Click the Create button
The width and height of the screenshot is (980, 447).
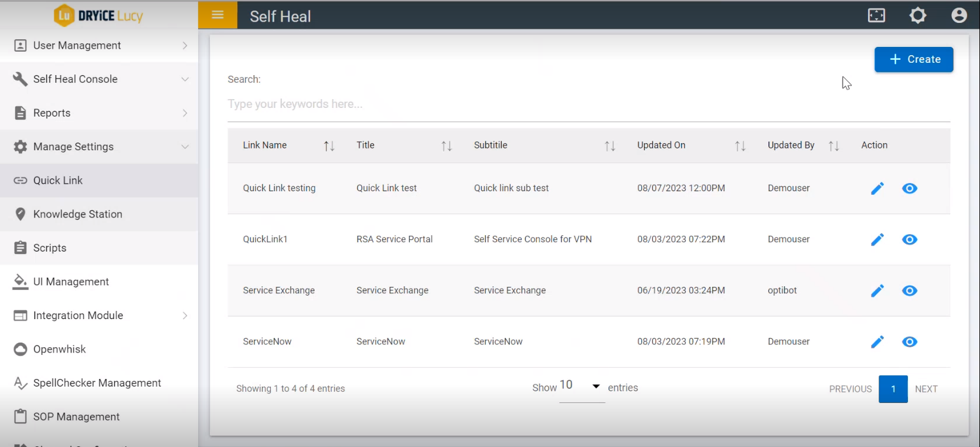pos(913,59)
